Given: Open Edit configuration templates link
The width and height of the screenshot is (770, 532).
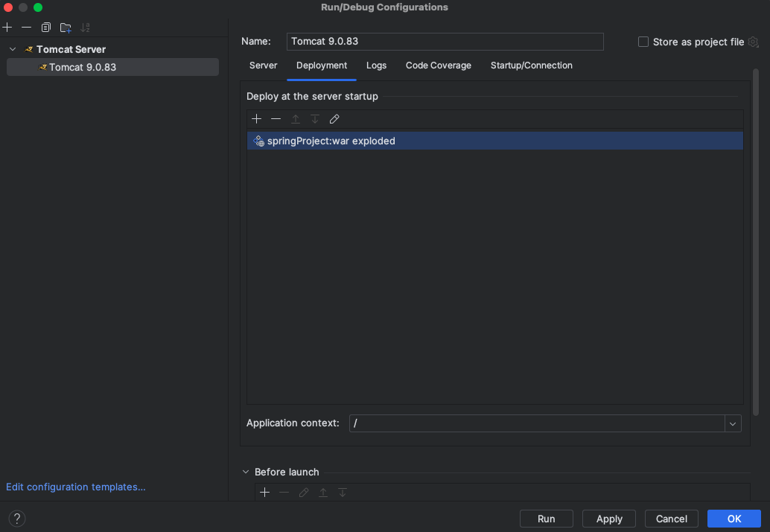Looking at the screenshot, I should point(76,487).
